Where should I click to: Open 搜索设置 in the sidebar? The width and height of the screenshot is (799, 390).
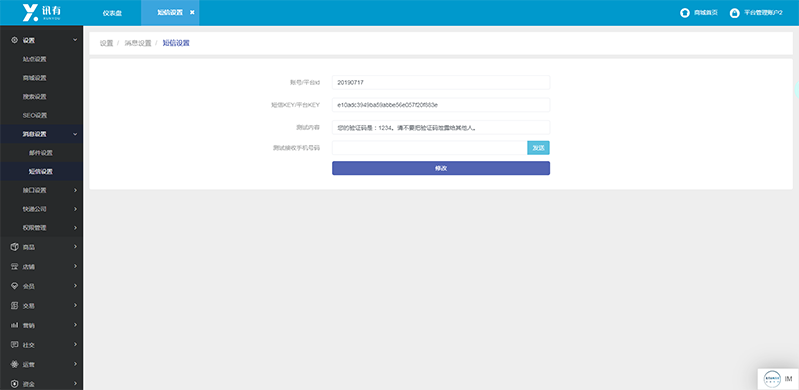[35, 96]
